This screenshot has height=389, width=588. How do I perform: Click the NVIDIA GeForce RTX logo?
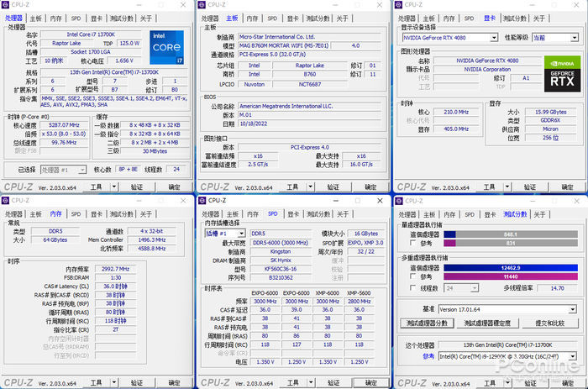562,74
